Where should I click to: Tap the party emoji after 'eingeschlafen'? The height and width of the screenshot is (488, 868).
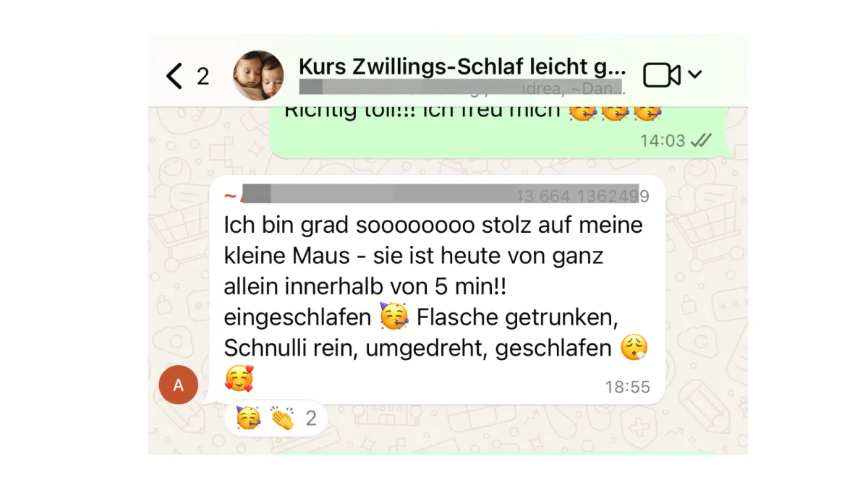394,317
